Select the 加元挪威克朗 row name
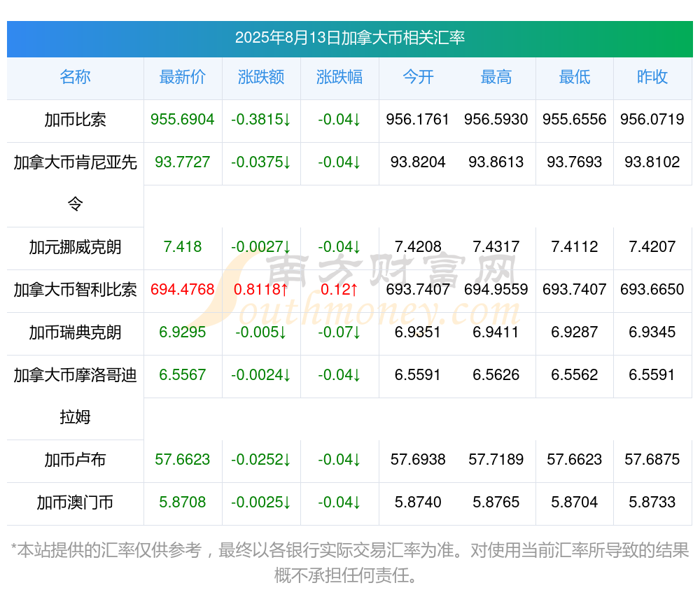The image size is (700, 597). (x=75, y=247)
